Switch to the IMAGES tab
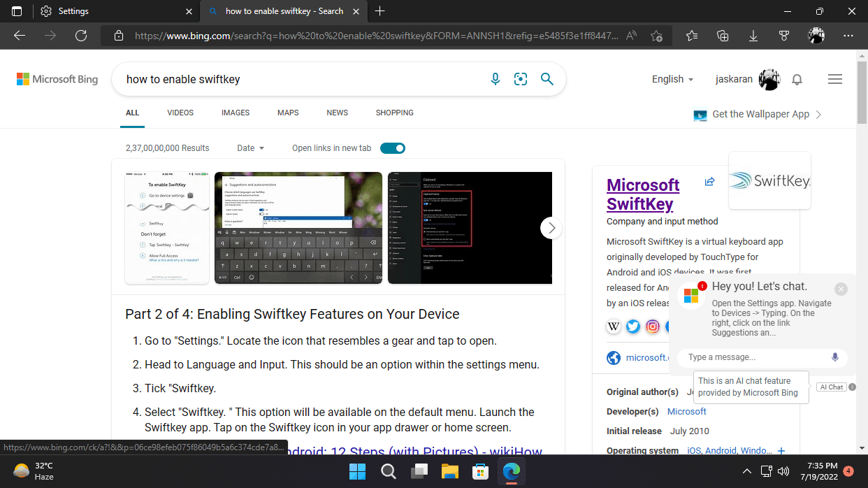Image resolution: width=868 pixels, height=488 pixels. coord(236,113)
